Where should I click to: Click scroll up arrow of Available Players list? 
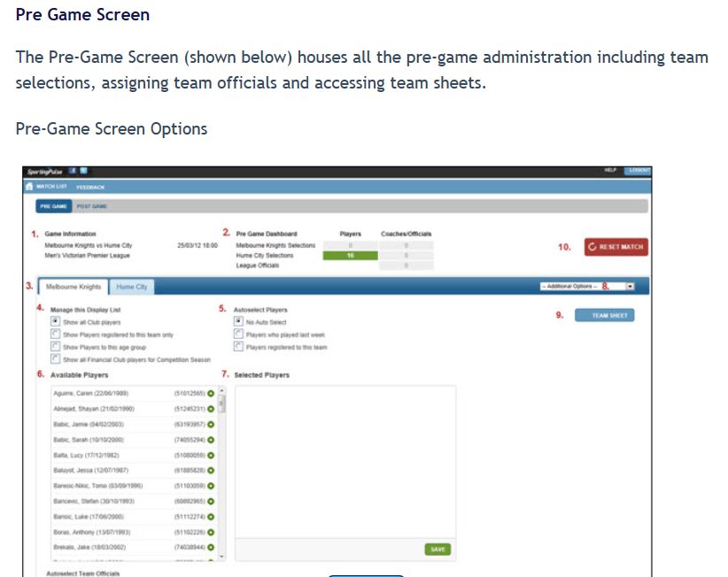(x=221, y=390)
